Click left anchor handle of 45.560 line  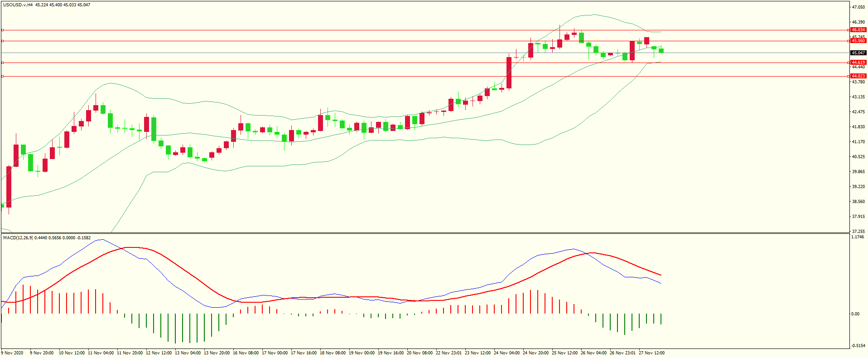2,41
